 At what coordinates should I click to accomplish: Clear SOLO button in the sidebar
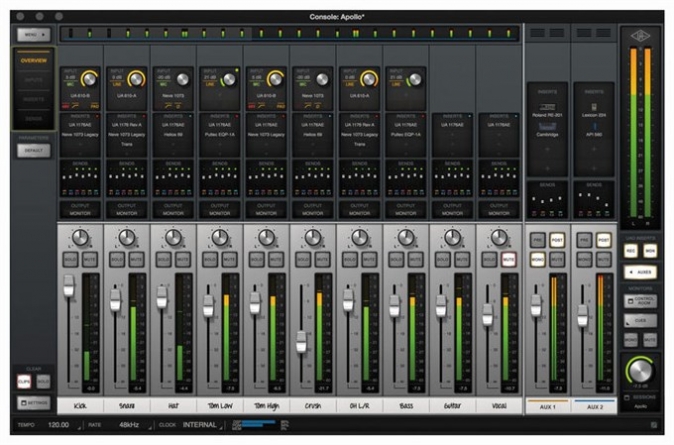click(43, 381)
